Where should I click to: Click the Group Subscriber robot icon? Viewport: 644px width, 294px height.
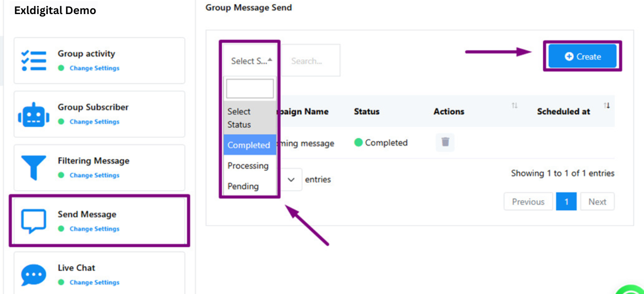[34, 115]
